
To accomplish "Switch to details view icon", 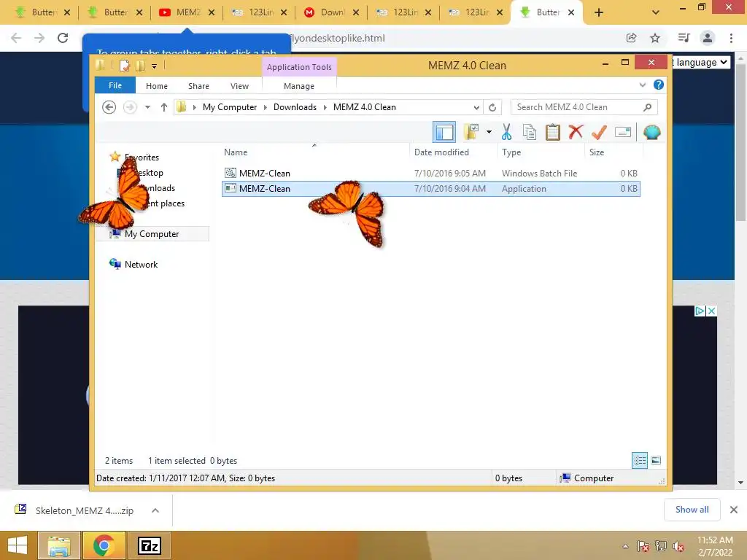I will [x=640, y=460].
